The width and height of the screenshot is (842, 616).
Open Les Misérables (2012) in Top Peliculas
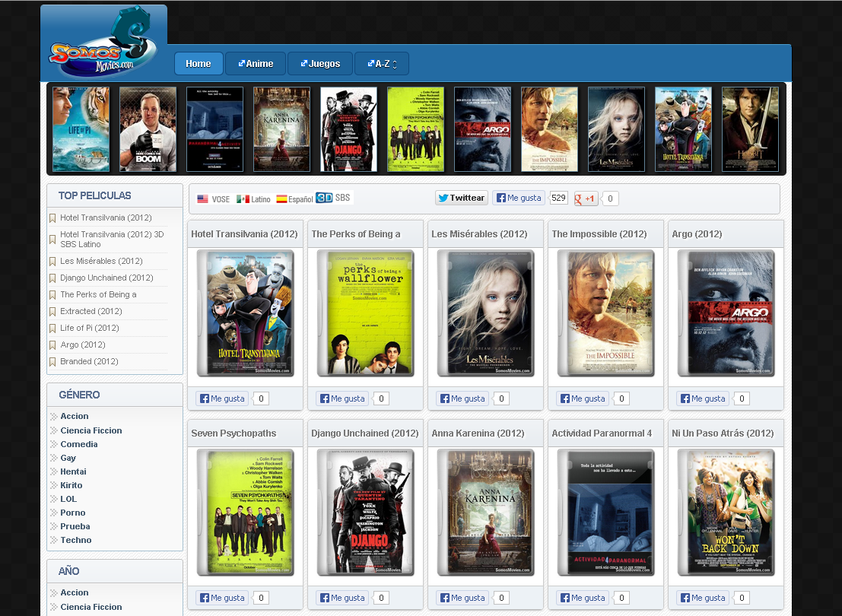[x=101, y=261]
